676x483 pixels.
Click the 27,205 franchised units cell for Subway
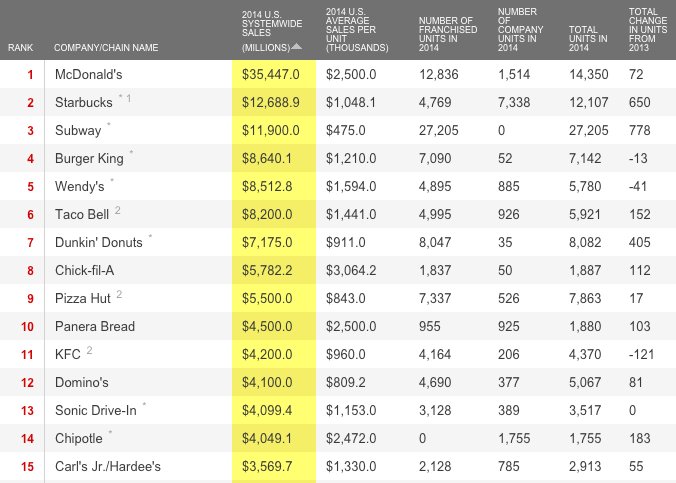[438, 130]
